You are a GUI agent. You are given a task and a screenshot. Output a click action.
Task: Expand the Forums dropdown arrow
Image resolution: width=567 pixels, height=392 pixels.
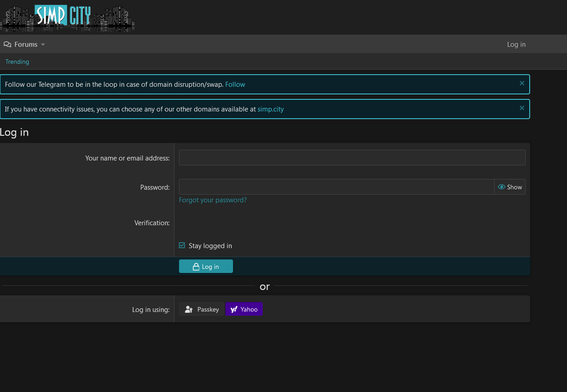[x=43, y=45]
